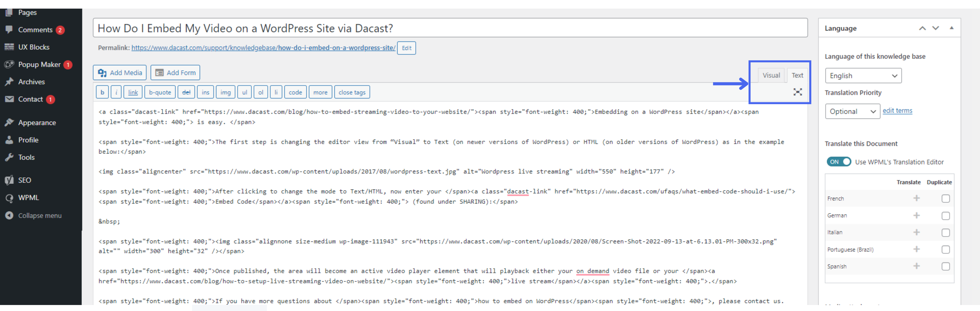Viewport: 980px width, 311px height.
Task: Click the ol quicktag button
Action: [261, 92]
